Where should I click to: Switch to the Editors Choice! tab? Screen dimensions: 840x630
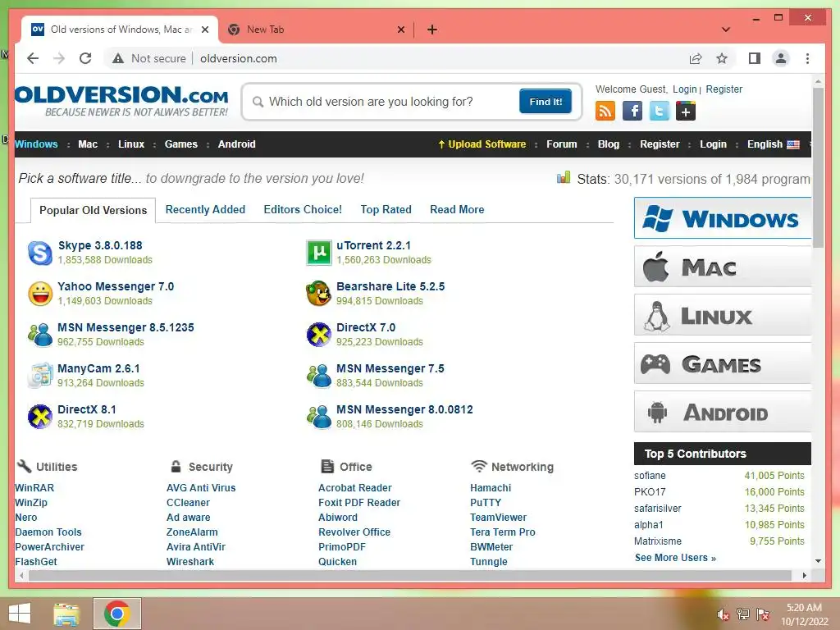tap(303, 209)
